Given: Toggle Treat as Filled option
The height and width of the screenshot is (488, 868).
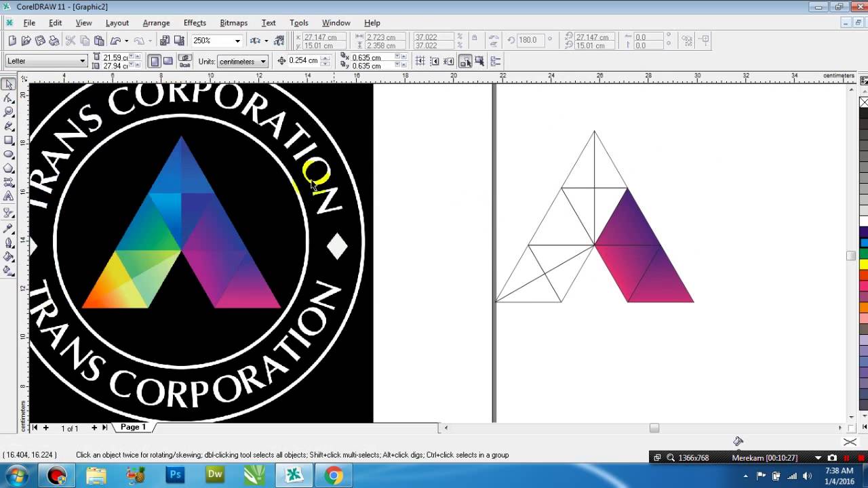Looking at the screenshot, I should pyautogui.click(x=479, y=61).
